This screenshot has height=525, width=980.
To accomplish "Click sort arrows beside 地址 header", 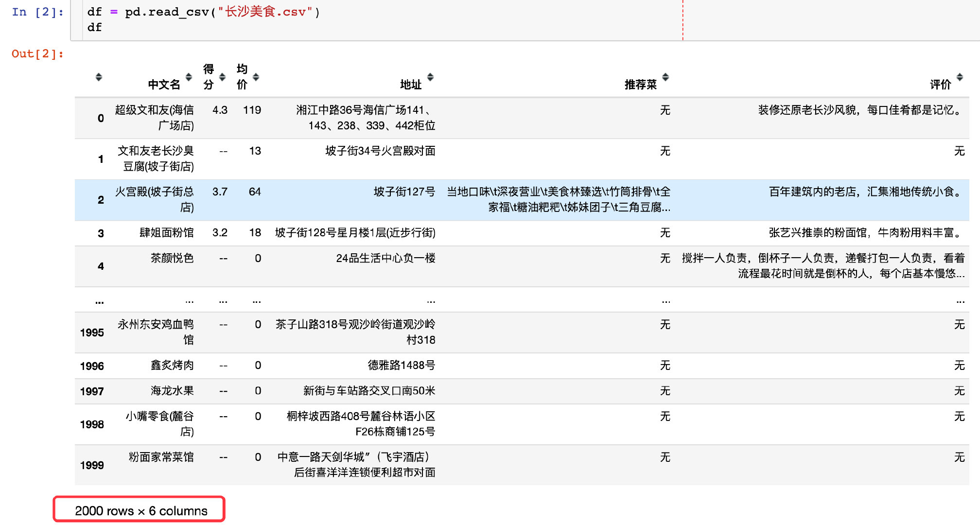I will coord(430,77).
